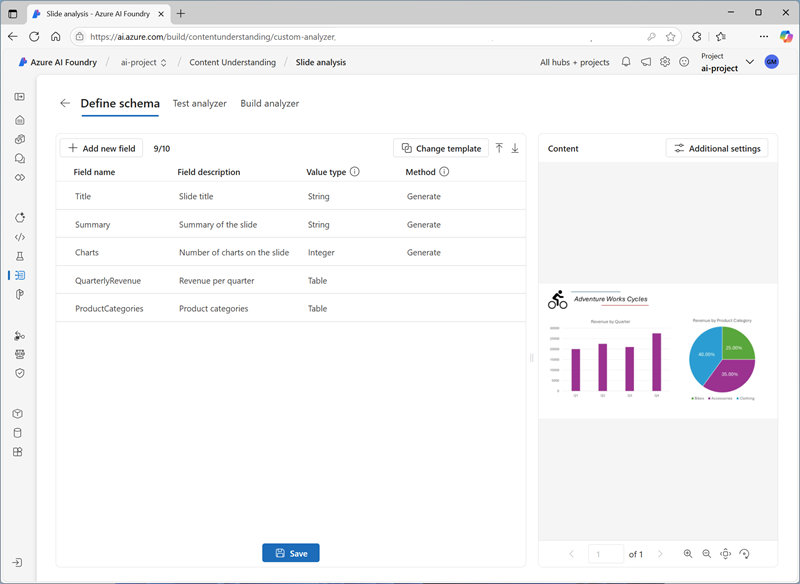Save the schema

point(291,553)
